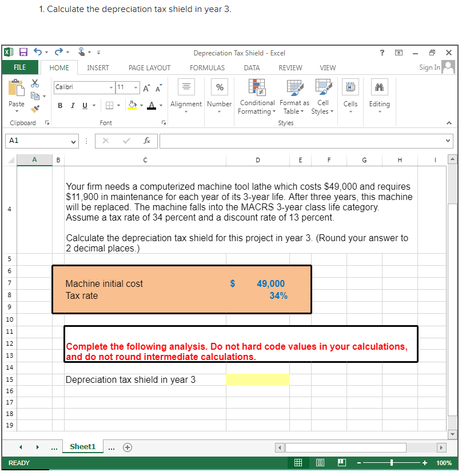Undo the last action
This screenshot has height=476, width=462.
pos(38,52)
